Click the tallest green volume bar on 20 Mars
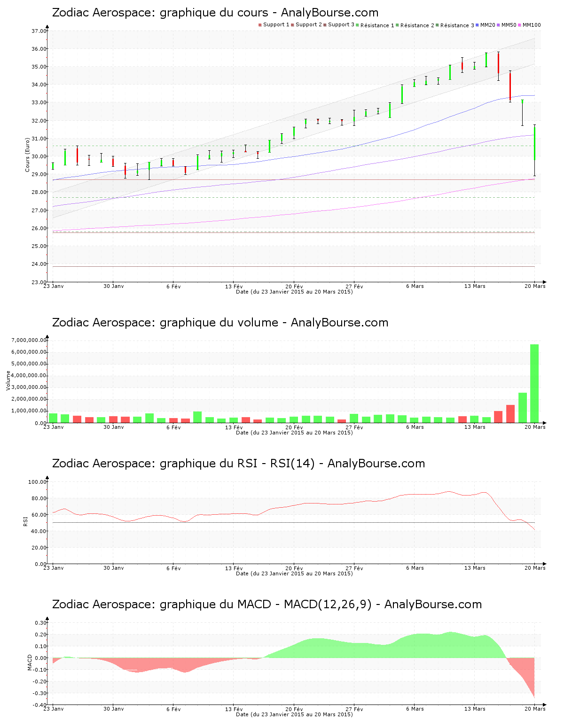The height and width of the screenshot is (728, 564). click(534, 383)
